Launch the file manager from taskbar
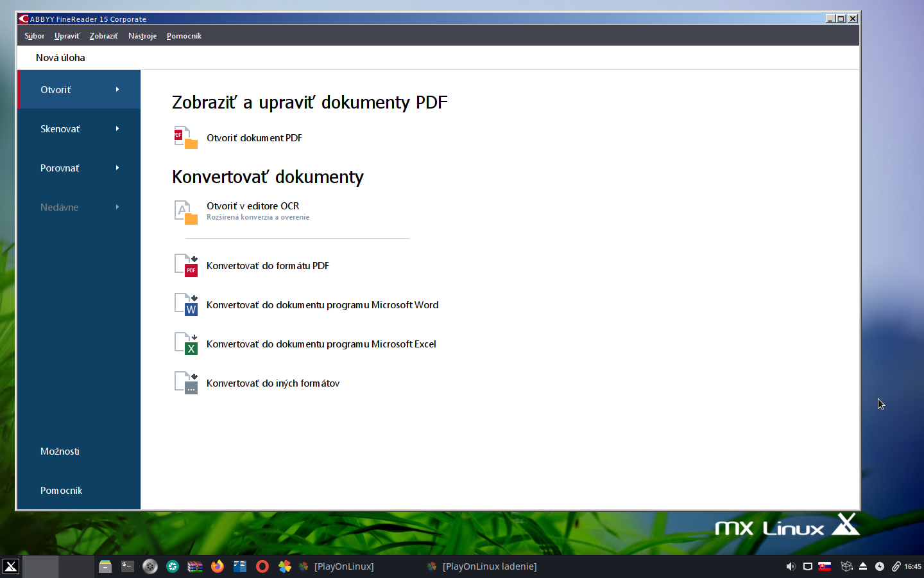The width and height of the screenshot is (924, 578). tap(105, 566)
